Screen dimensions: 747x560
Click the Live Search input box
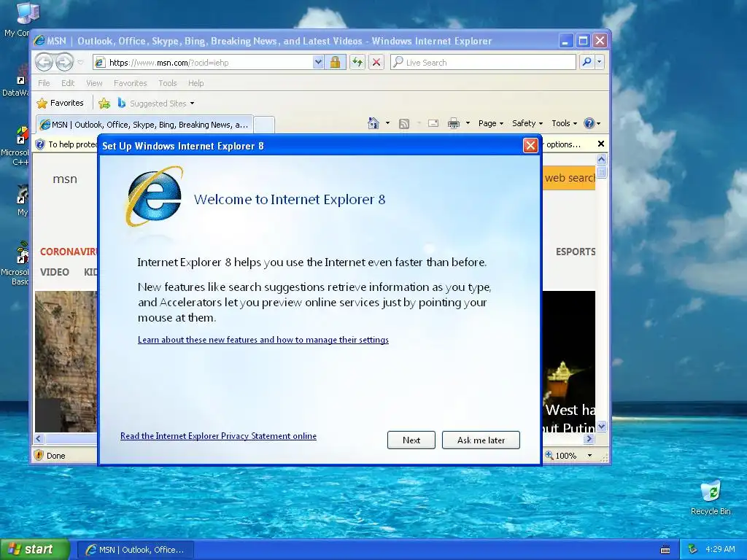(x=483, y=63)
